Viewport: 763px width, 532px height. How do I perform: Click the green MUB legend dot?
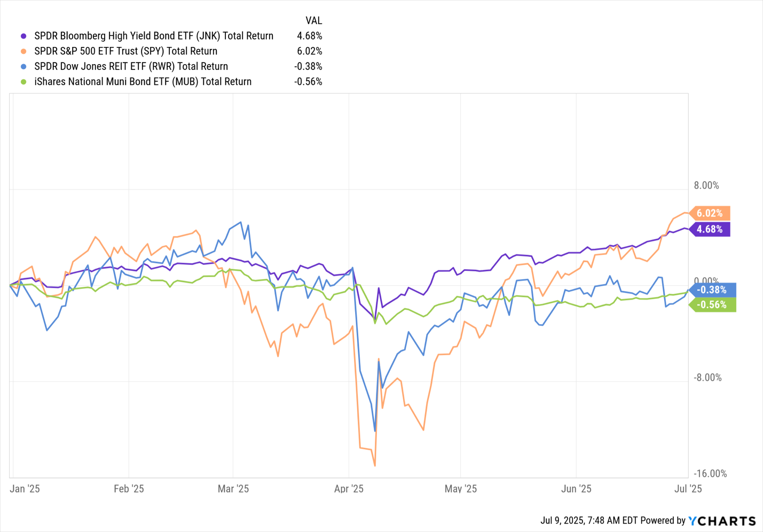coord(23,82)
